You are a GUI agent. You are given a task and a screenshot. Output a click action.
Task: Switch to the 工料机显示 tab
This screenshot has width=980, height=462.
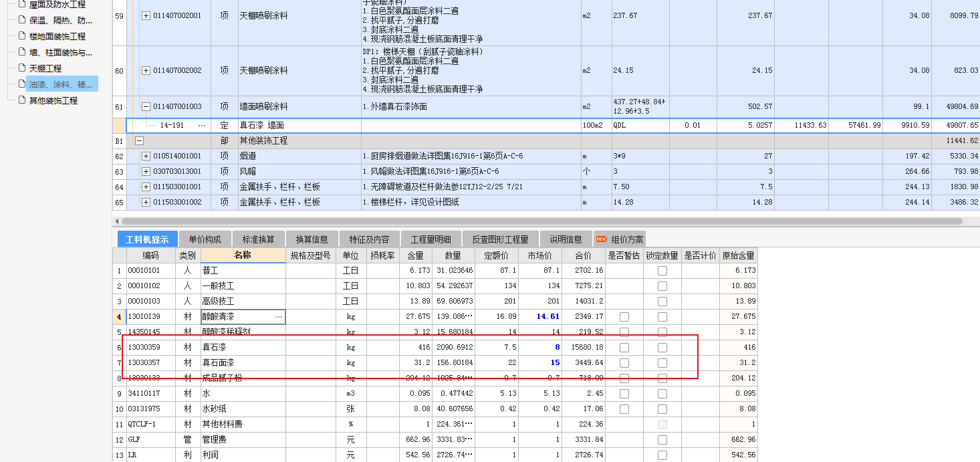tap(148, 239)
